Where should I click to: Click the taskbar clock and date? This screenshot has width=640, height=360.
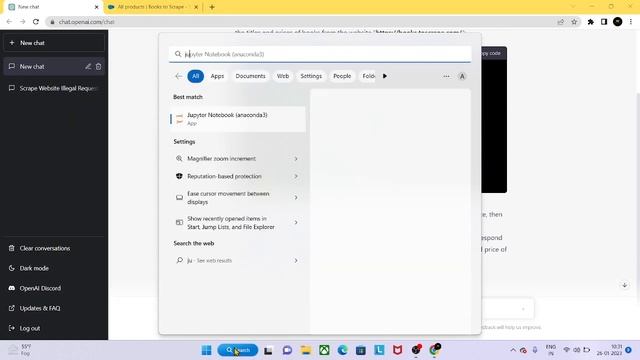pos(609,350)
